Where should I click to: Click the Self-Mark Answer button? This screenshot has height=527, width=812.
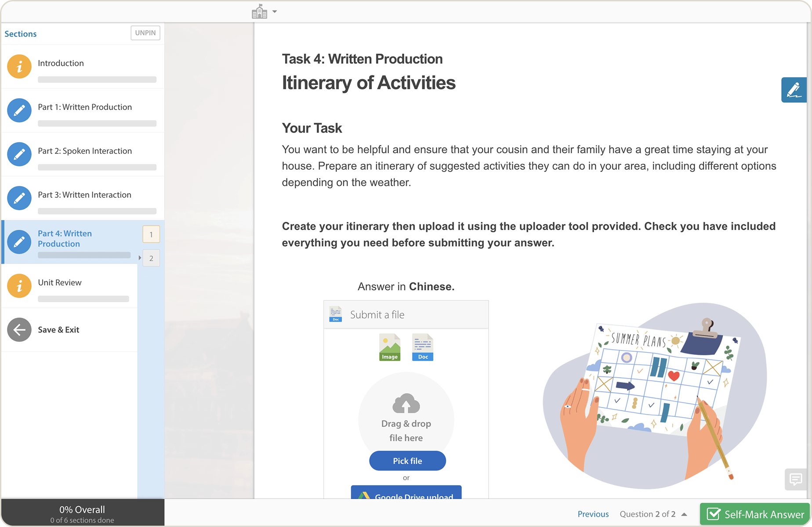tap(754, 514)
